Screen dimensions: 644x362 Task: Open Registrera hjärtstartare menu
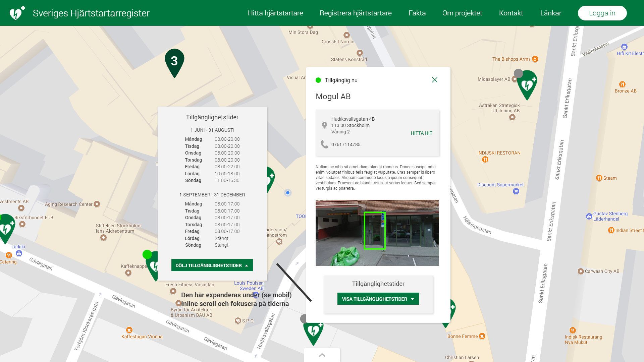coord(356,13)
